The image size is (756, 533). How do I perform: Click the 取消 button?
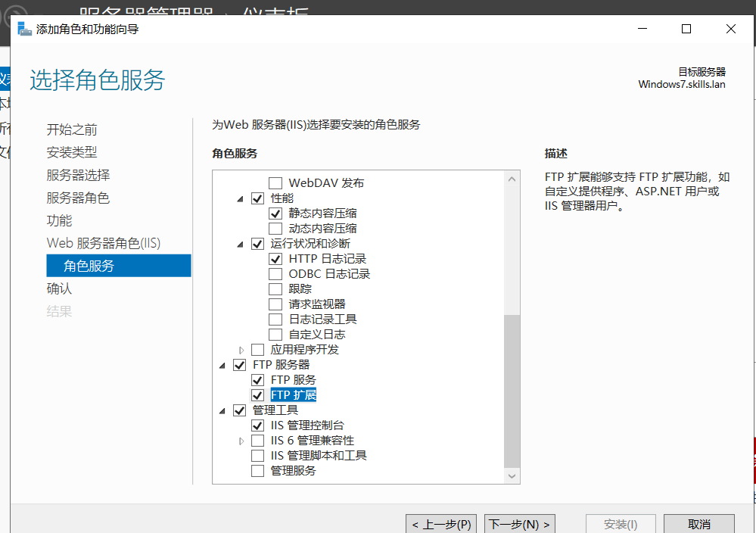pyautogui.click(x=698, y=524)
